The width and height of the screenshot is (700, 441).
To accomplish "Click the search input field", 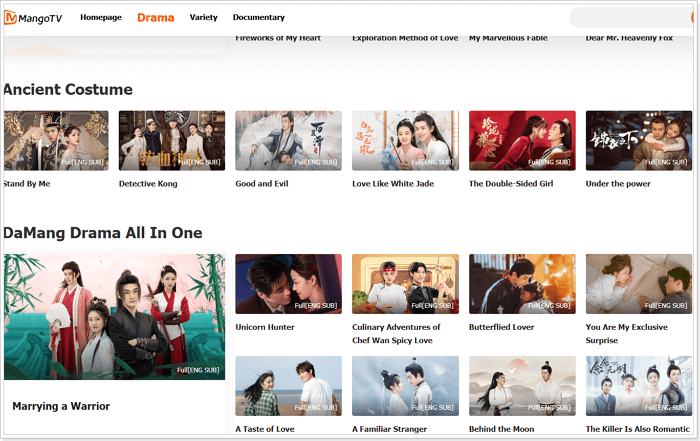I will click(630, 17).
